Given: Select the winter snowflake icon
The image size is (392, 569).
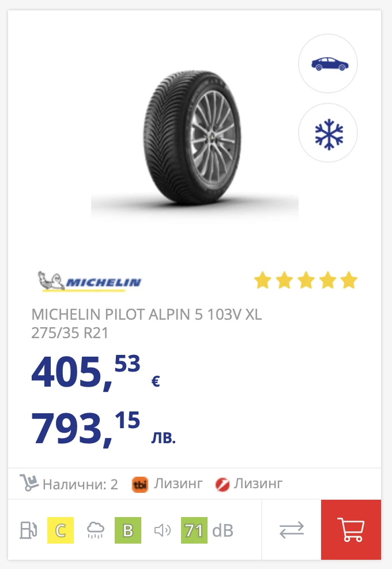Looking at the screenshot, I should coord(327,132).
